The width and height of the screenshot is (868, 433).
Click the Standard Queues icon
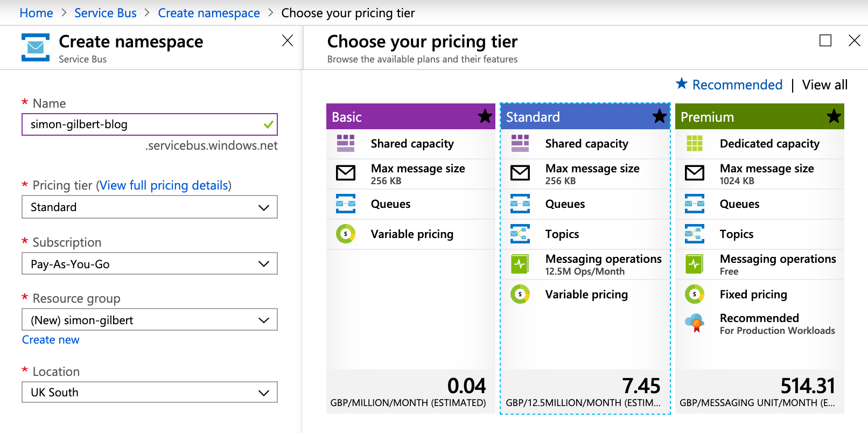pyautogui.click(x=520, y=204)
